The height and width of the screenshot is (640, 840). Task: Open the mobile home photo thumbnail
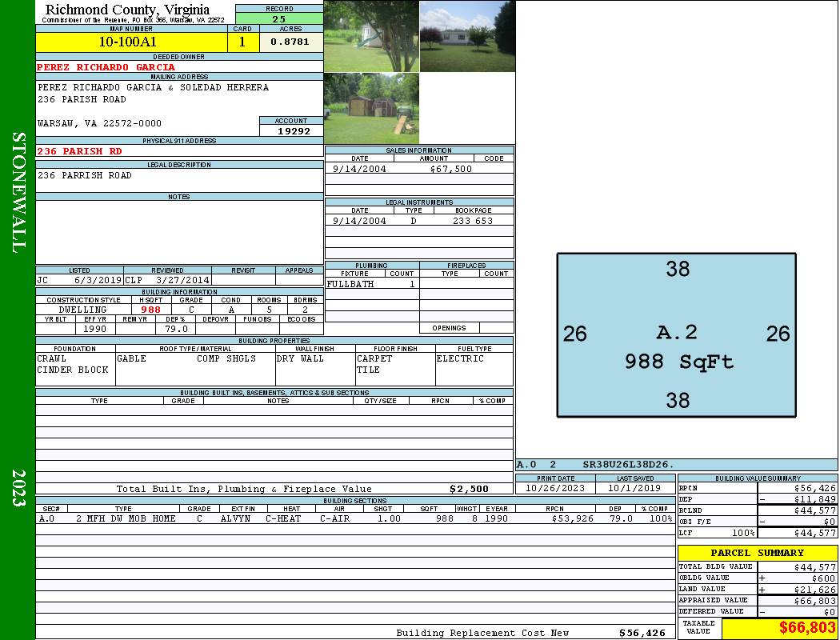(467, 36)
